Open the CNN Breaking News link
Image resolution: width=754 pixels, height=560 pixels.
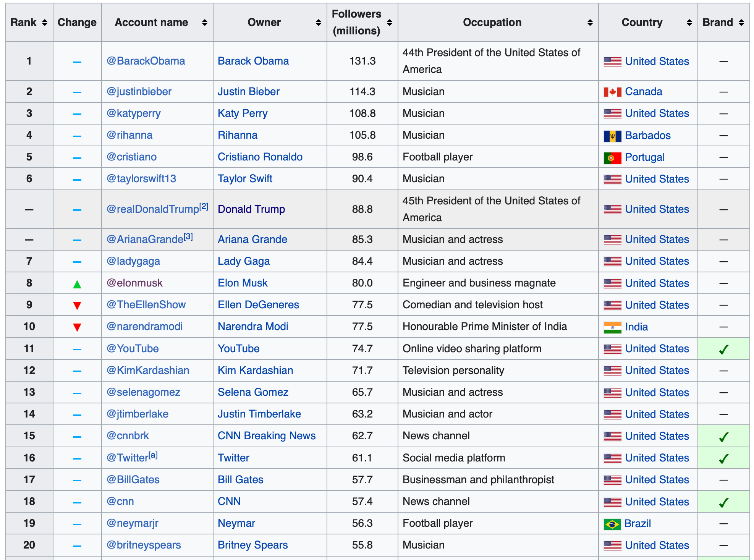pyautogui.click(x=267, y=436)
